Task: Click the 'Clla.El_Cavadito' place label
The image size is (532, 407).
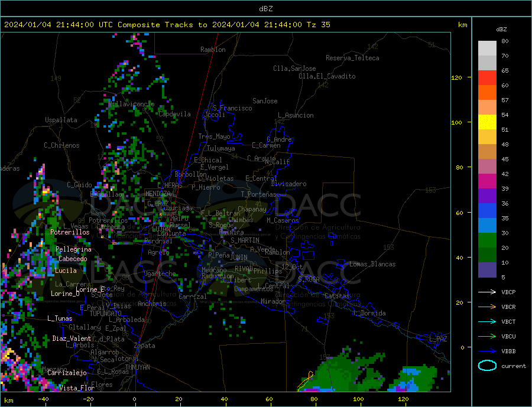Action: coord(327,76)
